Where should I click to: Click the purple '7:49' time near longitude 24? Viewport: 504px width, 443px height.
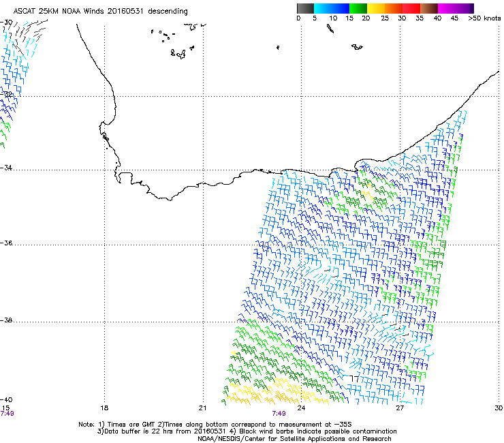(279, 414)
